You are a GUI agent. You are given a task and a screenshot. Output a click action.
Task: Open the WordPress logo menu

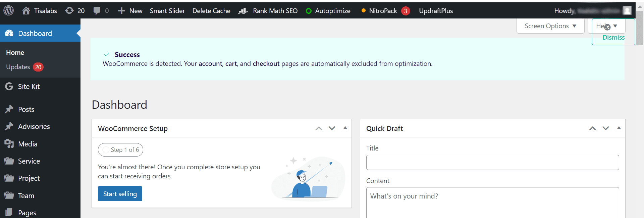coord(8,11)
